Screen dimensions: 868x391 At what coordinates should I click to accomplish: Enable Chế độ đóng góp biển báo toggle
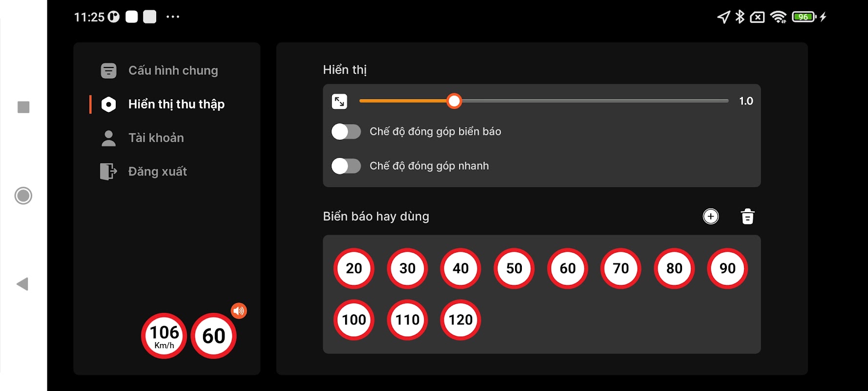point(346,131)
